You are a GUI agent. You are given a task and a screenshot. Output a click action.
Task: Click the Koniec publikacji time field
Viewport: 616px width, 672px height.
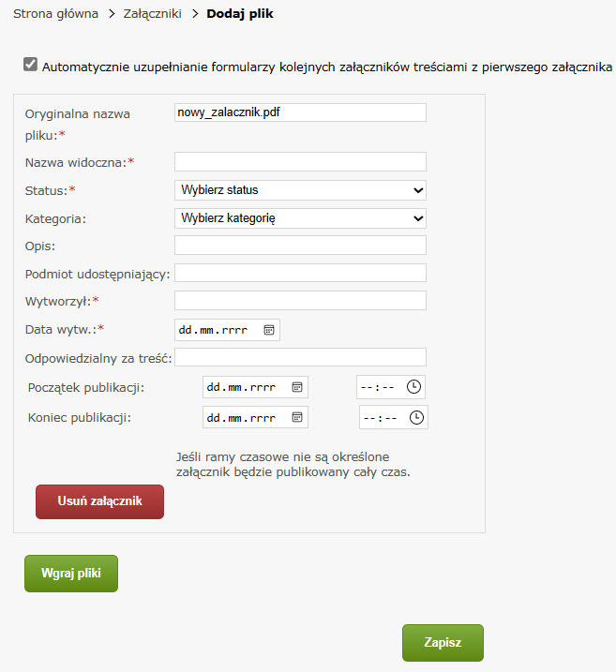383,417
